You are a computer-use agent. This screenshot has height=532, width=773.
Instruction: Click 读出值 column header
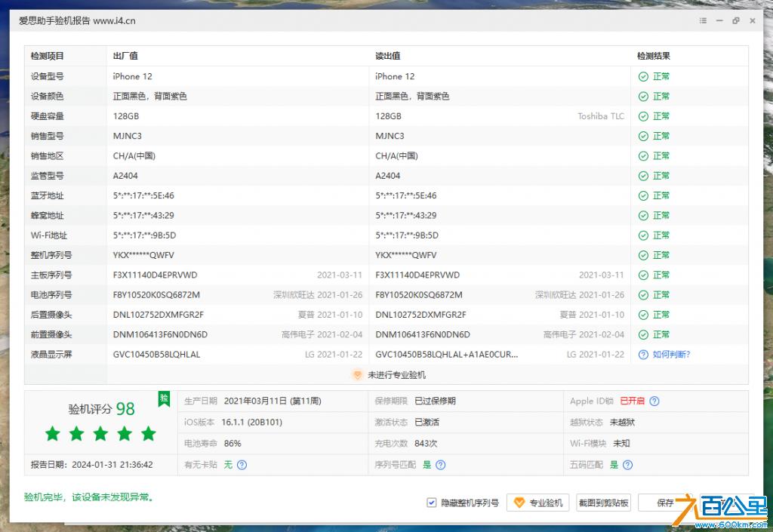(387, 56)
